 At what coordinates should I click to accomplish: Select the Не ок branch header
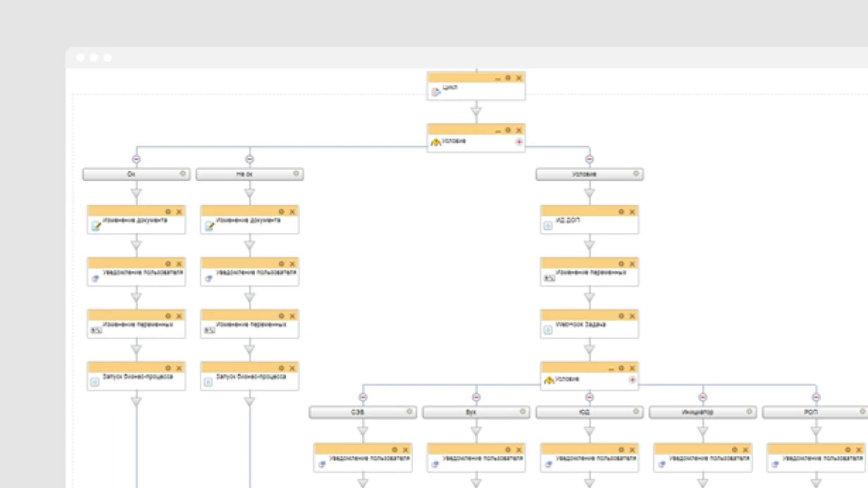pos(249,174)
